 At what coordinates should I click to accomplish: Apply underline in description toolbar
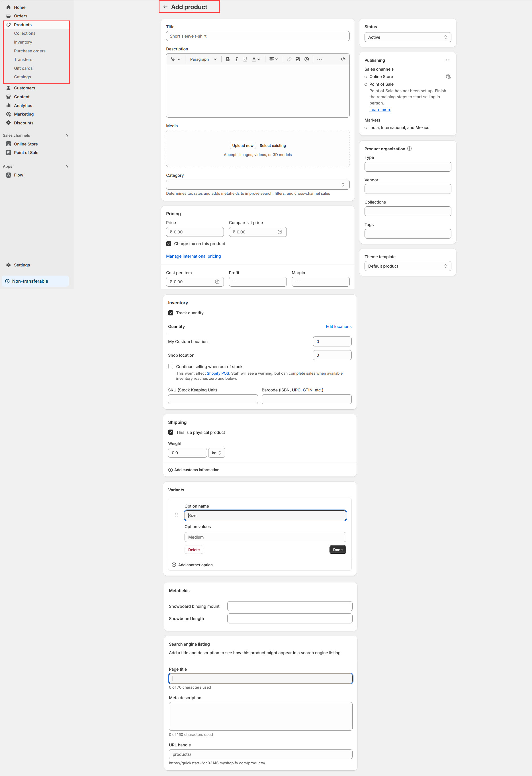[x=245, y=59]
